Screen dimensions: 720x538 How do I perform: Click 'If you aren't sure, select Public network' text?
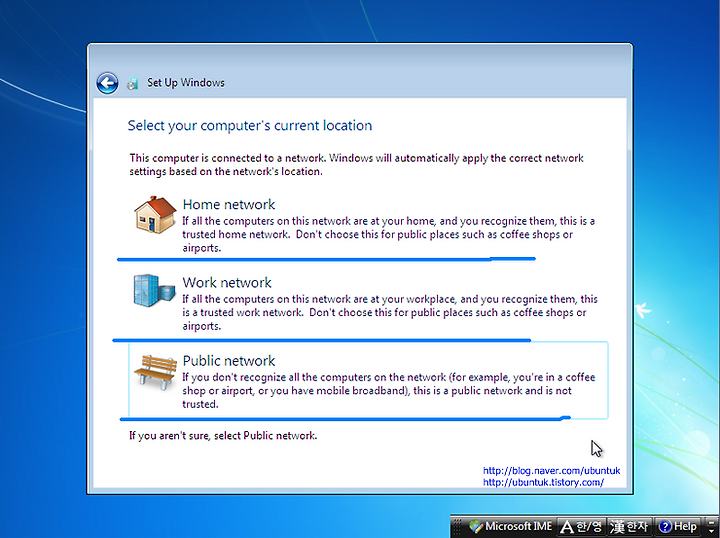pos(223,436)
